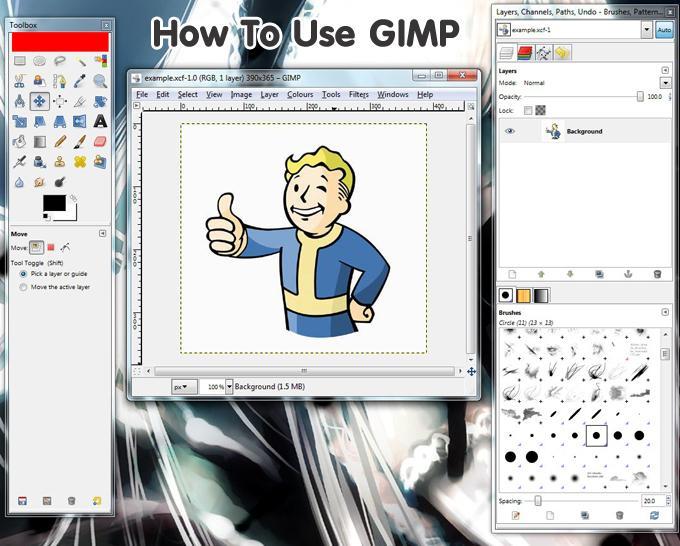
Task: Select the Dodge/Burn tool
Action: point(59,182)
